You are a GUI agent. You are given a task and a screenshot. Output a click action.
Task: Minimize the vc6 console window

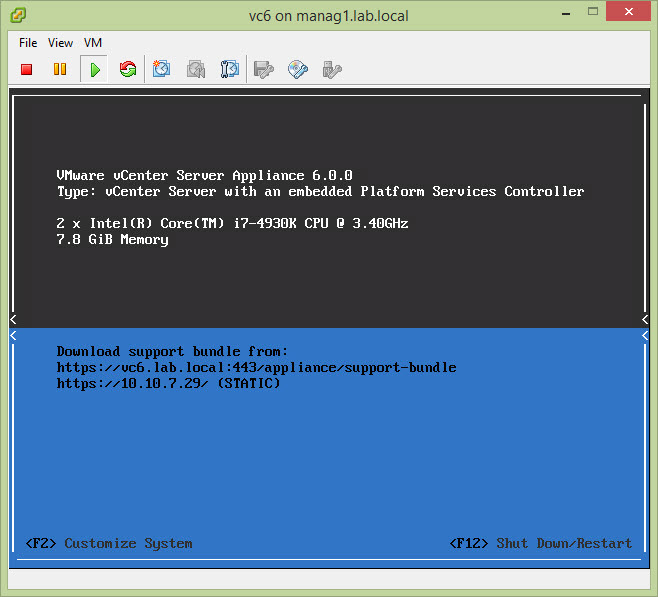(566, 13)
